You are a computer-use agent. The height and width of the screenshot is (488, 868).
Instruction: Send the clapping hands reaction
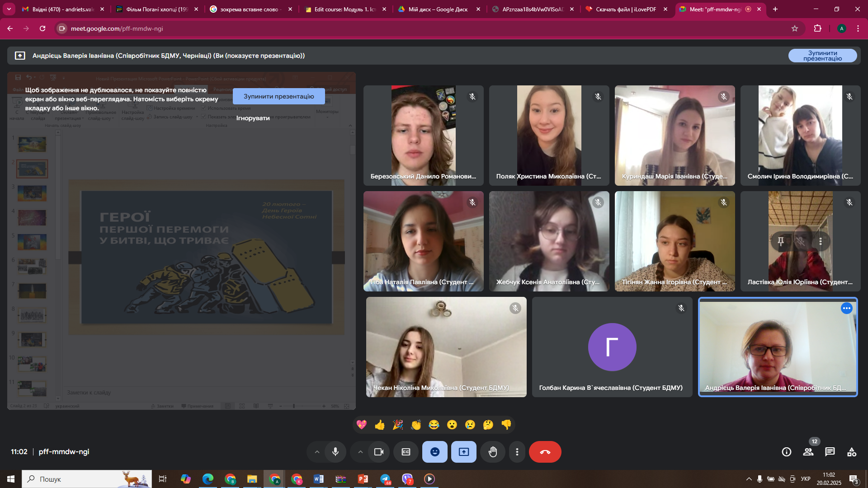pos(416,425)
